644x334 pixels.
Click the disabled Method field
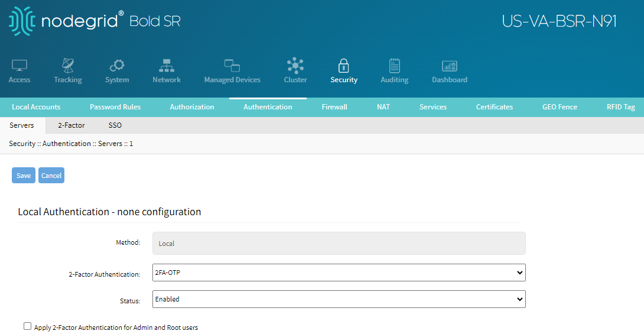[x=339, y=243]
